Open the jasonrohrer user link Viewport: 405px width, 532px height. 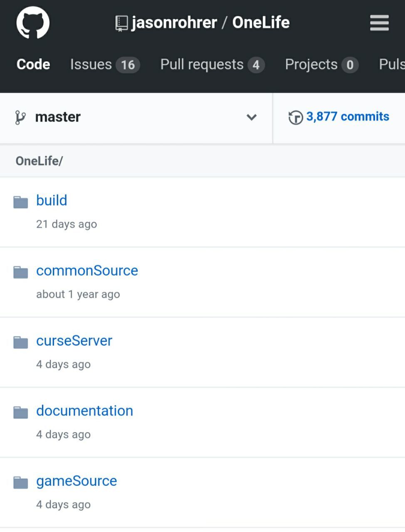point(174,23)
